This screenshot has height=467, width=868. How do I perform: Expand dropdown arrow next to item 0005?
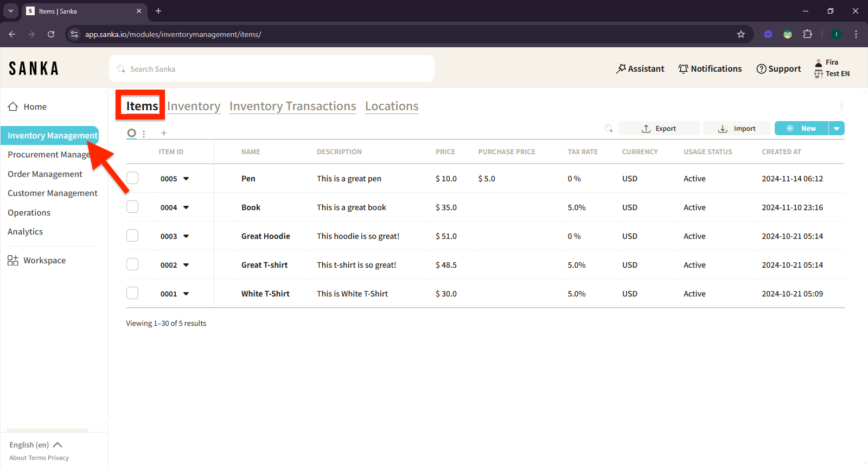pos(186,179)
